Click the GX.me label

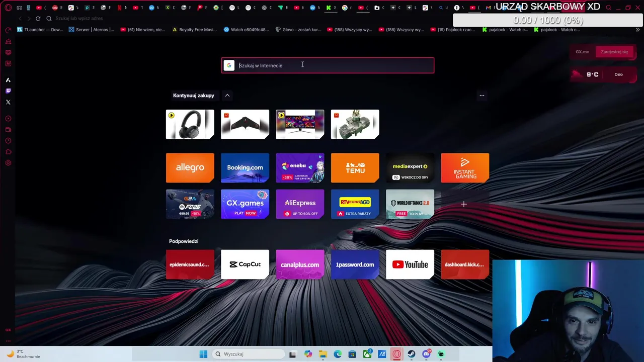(582, 52)
